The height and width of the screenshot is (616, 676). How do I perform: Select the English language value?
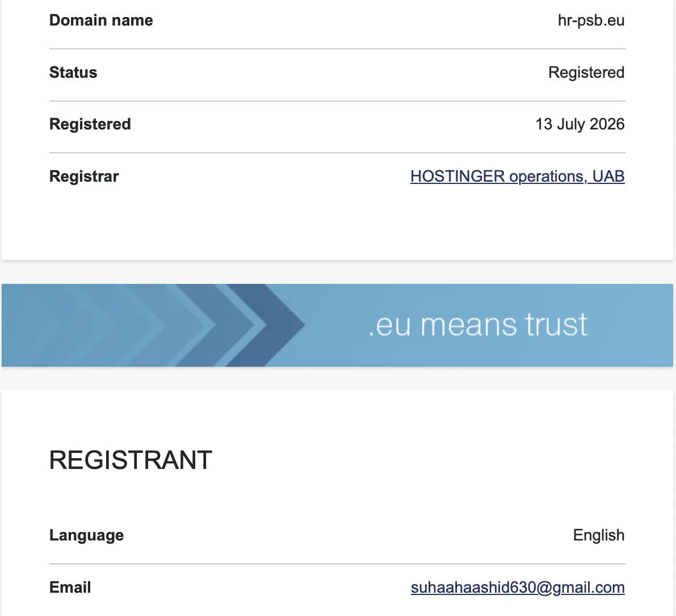tap(599, 535)
